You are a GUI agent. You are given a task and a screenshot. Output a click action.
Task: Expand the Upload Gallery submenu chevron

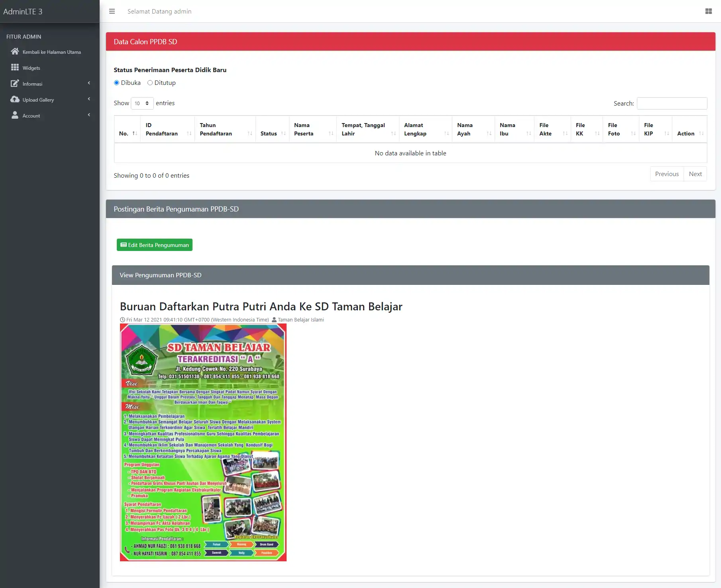click(89, 99)
